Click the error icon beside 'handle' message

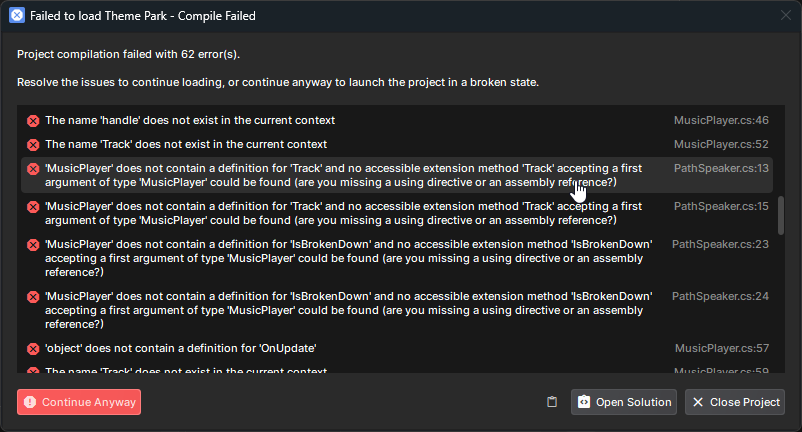(33, 121)
